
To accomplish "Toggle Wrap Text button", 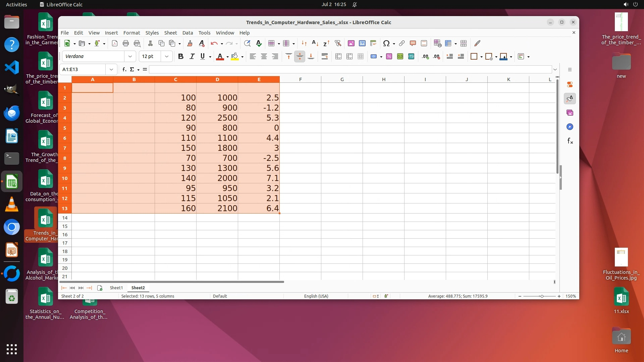I will (324, 57).
